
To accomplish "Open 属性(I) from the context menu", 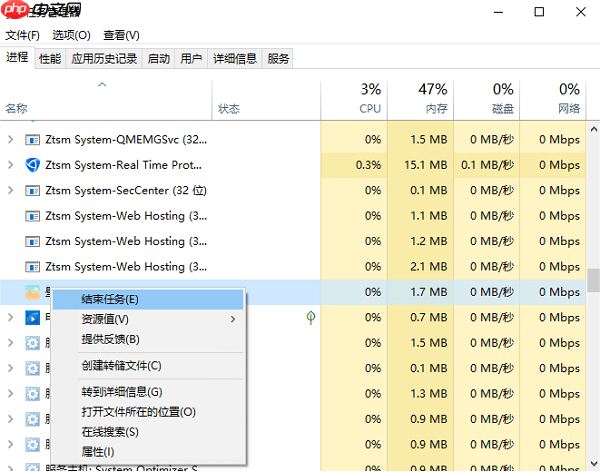I will 148,452.
